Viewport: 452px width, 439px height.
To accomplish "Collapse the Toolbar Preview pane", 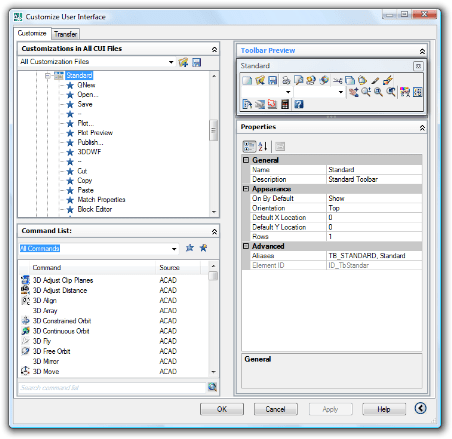I will pyautogui.click(x=422, y=51).
